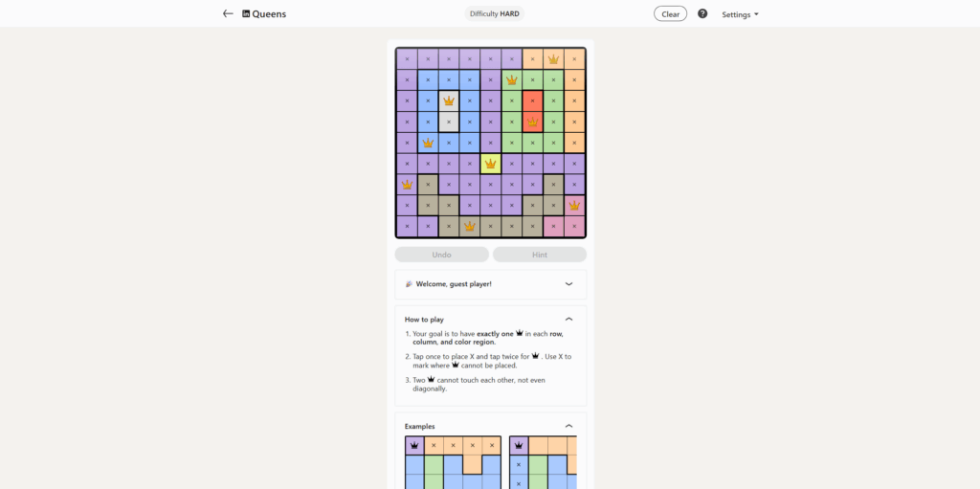This screenshot has height=489, width=980.
Task: Open the help question mark icon
Action: click(x=702, y=14)
